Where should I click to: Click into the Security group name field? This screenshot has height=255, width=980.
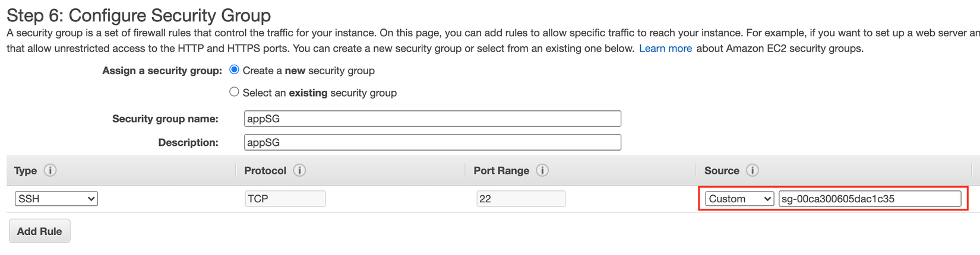[x=432, y=119]
